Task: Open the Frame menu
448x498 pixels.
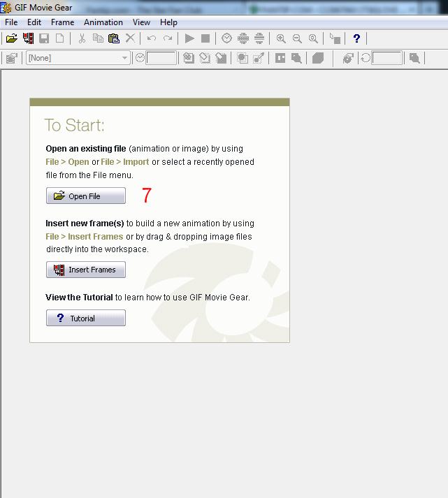Action: [x=63, y=22]
